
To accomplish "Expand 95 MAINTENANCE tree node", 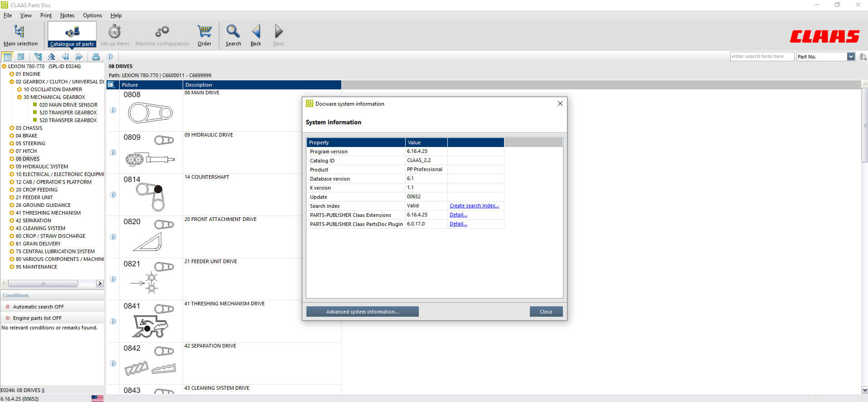I will (x=12, y=267).
